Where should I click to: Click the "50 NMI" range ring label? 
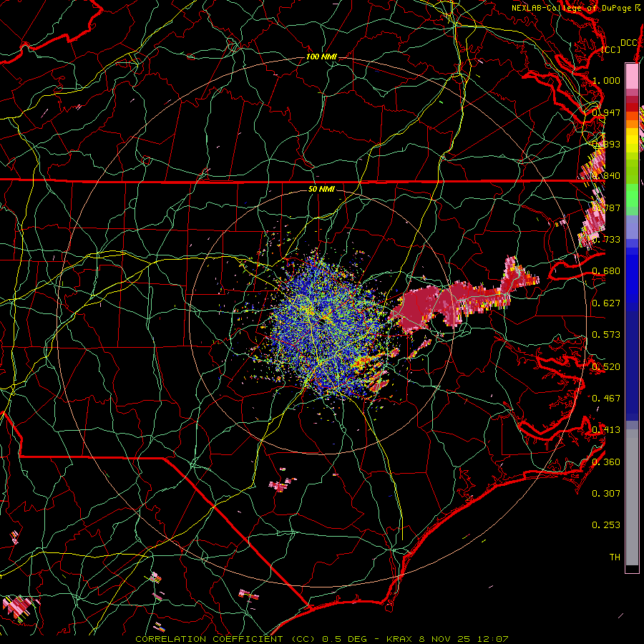(x=321, y=189)
